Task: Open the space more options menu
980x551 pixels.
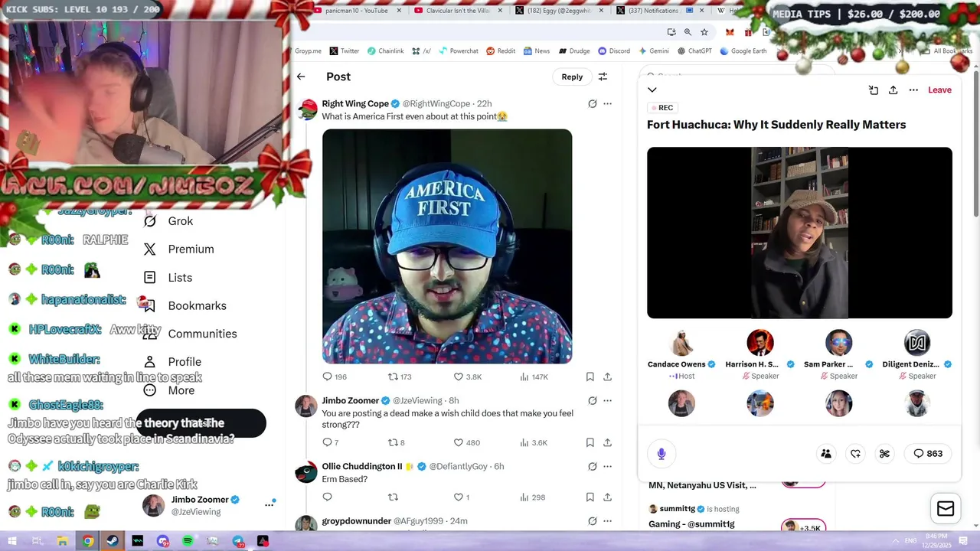Action: tap(913, 90)
